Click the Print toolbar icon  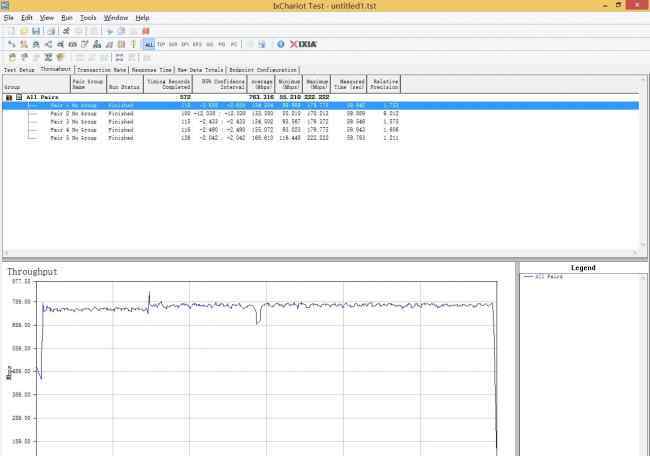[x=51, y=31]
